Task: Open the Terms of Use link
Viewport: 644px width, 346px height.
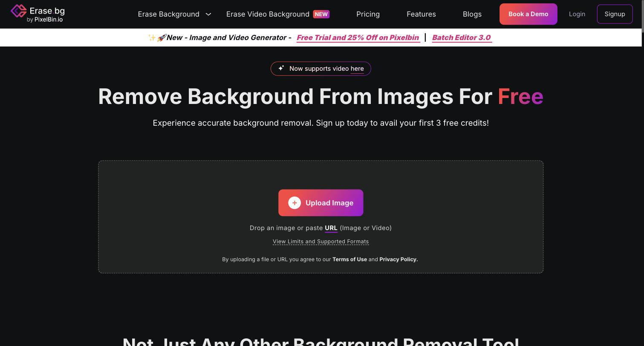Action: tap(349, 259)
